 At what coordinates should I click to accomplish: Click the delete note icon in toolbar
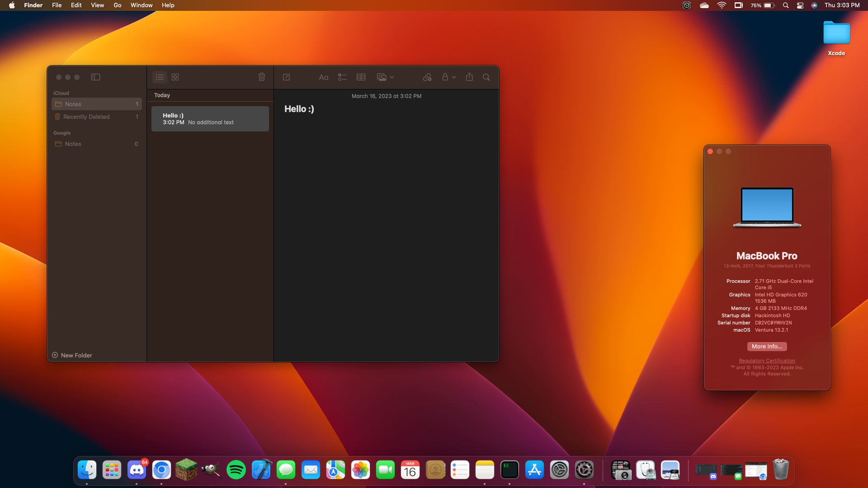click(x=261, y=76)
